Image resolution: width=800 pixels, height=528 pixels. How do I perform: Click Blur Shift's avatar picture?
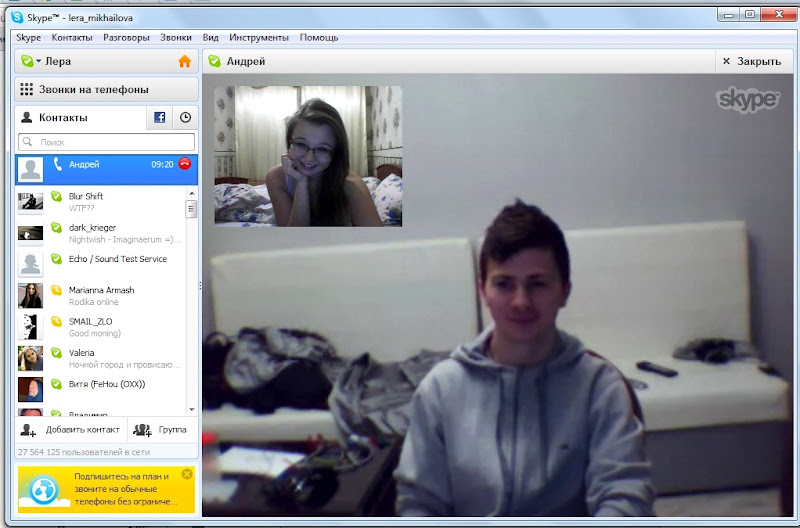[31, 202]
